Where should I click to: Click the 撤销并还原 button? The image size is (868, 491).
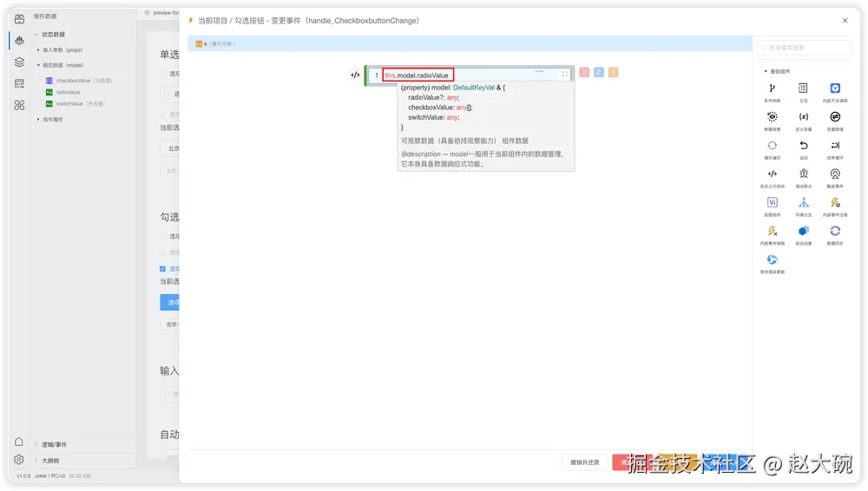coord(584,462)
